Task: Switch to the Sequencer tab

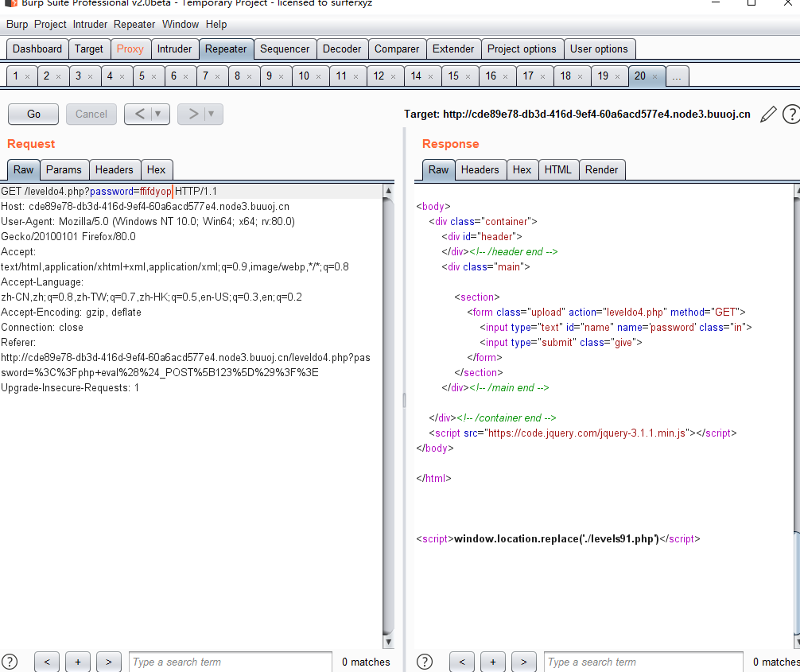Action: coord(285,49)
